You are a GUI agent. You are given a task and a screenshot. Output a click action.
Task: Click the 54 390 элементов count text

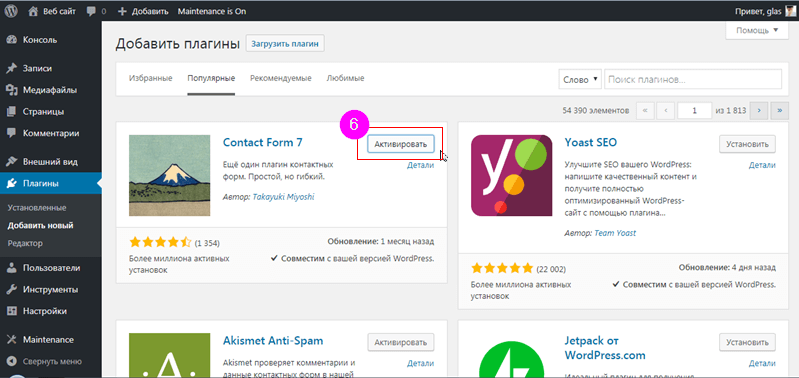pos(596,111)
